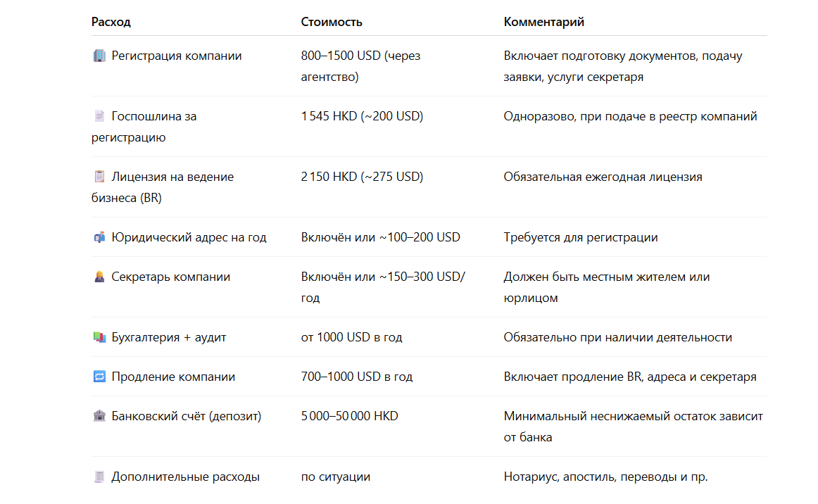Click the repeat arrows icon beside Продление компании

(99, 377)
